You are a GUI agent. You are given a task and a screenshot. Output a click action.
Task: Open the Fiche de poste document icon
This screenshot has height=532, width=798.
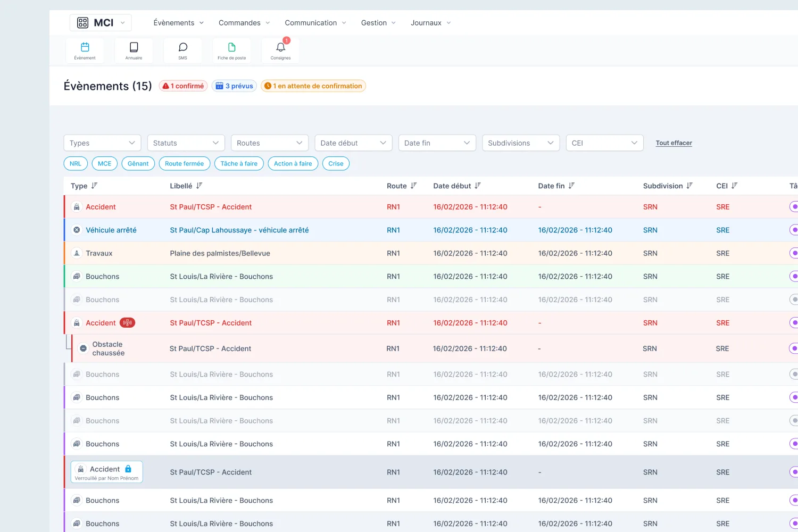231,51
